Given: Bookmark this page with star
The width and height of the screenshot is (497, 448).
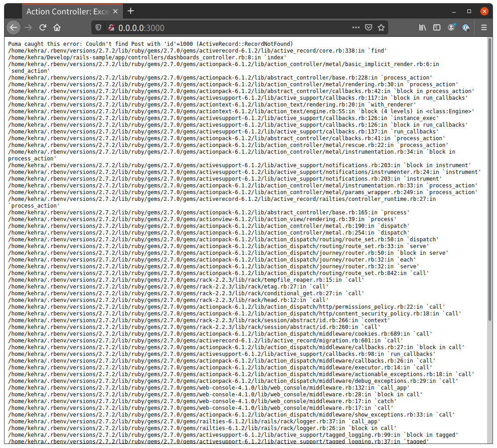Looking at the screenshot, I should (x=381, y=27).
